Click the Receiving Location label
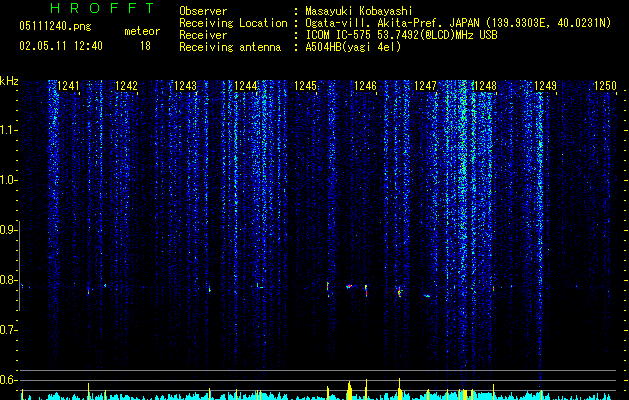The width and height of the screenshot is (629, 400). [233, 23]
